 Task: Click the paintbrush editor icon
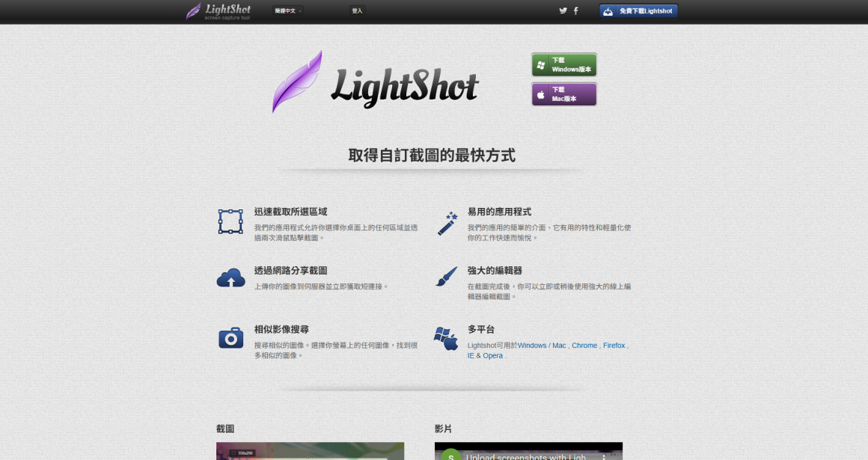pyautogui.click(x=446, y=277)
